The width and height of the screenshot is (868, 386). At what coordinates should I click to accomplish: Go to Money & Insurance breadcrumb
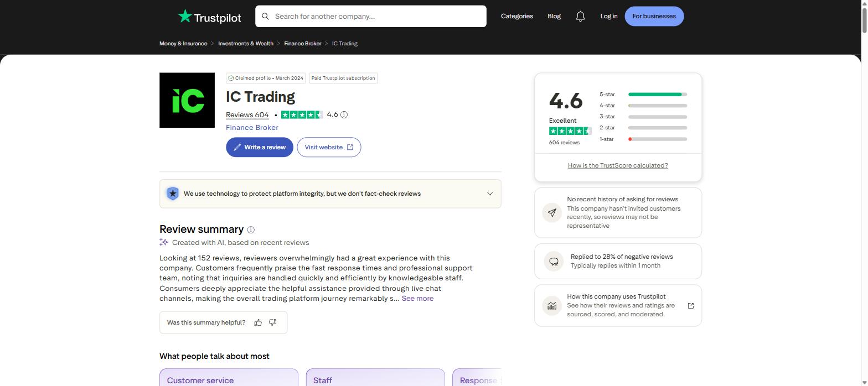coord(183,44)
